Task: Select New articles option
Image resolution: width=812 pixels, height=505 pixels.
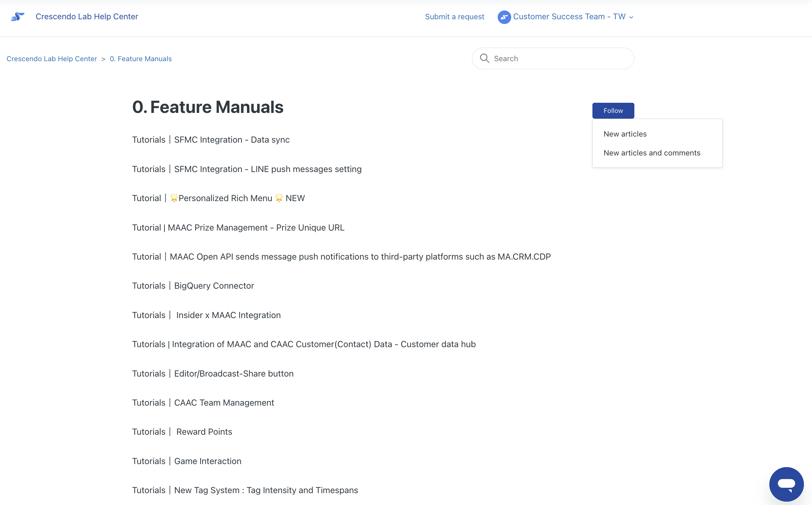Action: [x=625, y=134]
